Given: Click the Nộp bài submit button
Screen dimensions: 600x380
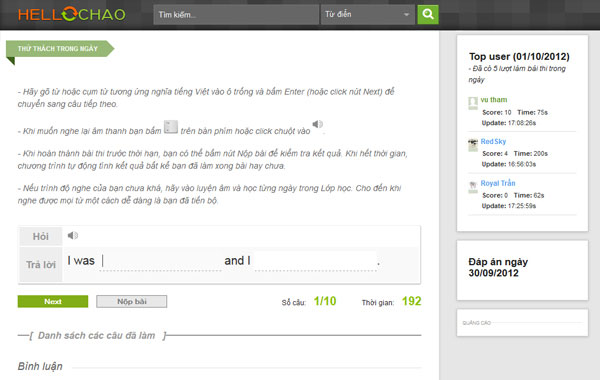Looking at the screenshot, I should click(132, 302).
